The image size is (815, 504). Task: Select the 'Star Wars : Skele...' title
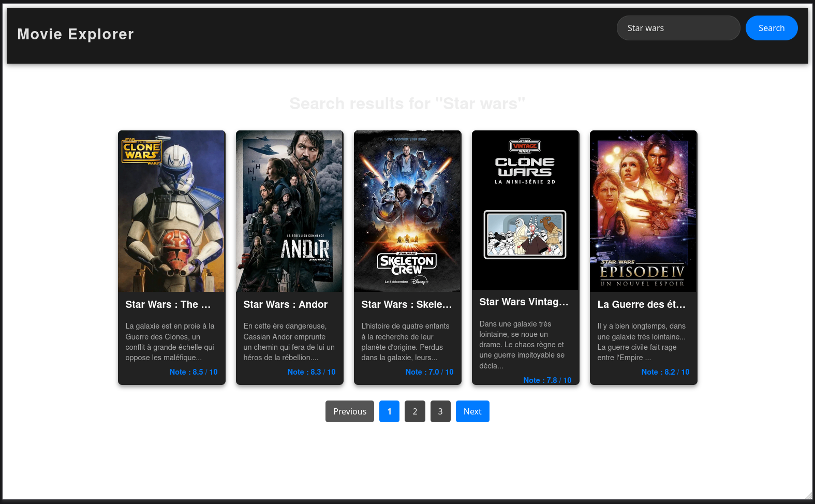pyautogui.click(x=407, y=305)
